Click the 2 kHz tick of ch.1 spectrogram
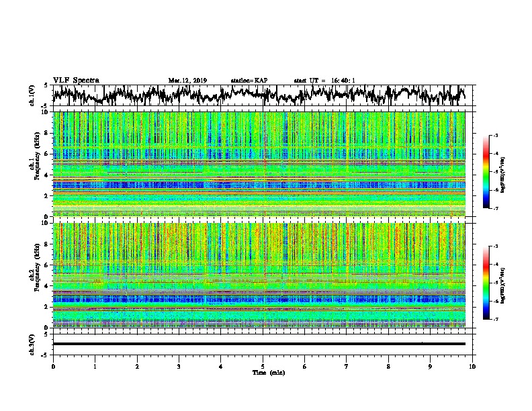 pyautogui.click(x=48, y=196)
